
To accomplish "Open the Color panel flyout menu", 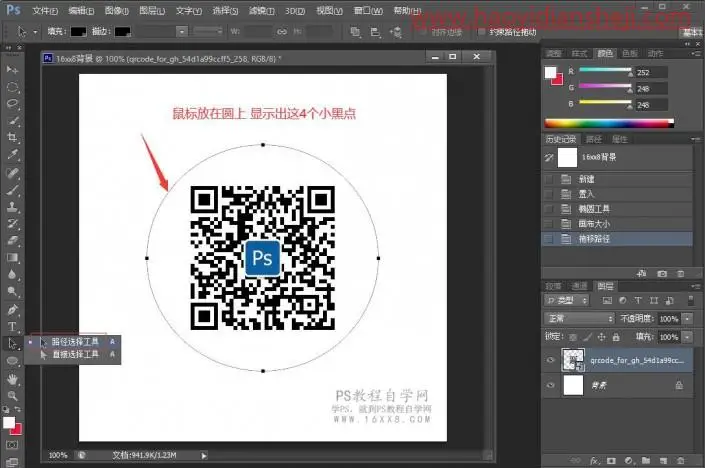I will pyautogui.click(x=696, y=53).
